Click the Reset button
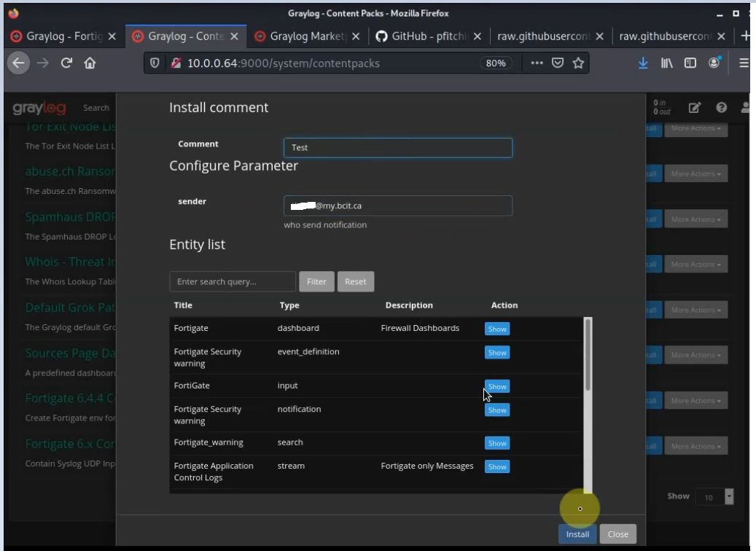The height and width of the screenshot is (551, 756). [x=355, y=281]
